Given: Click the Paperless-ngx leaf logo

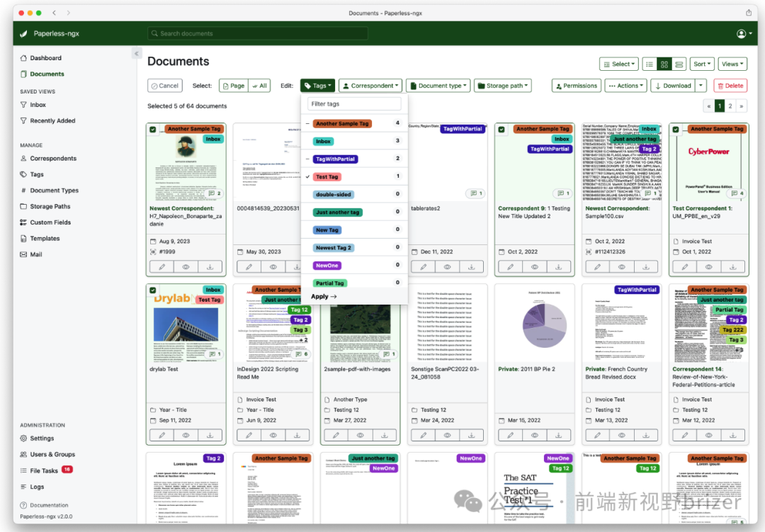Looking at the screenshot, I should click(23, 34).
